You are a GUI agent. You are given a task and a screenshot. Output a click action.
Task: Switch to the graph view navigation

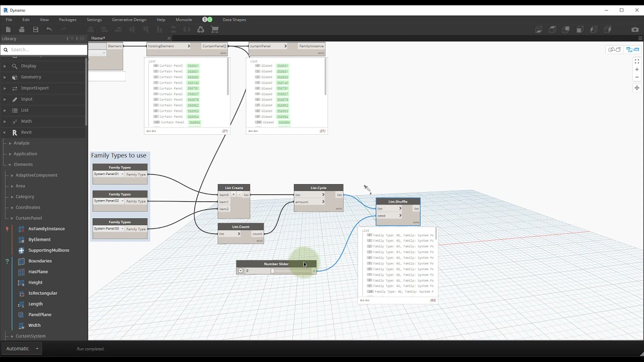[x=632, y=49]
